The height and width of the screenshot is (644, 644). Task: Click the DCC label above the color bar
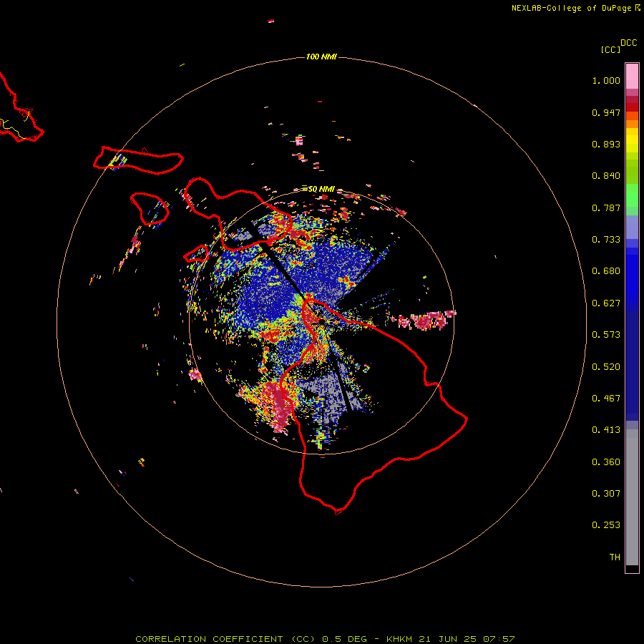click(628, 43)
